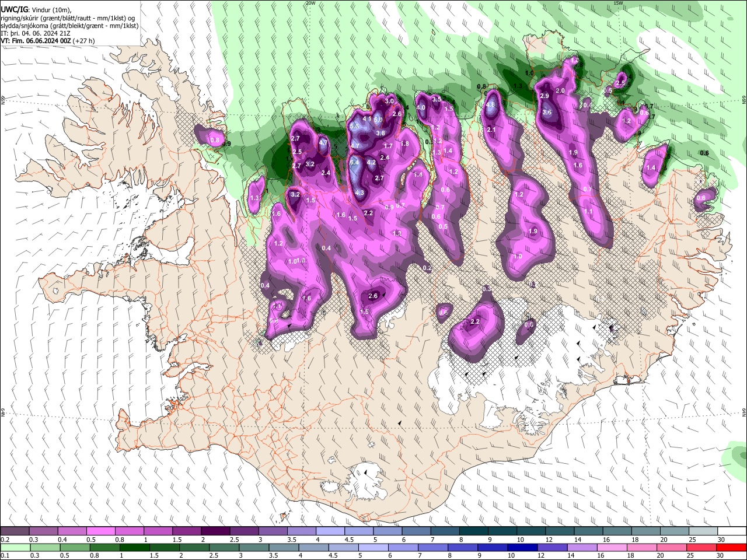The height and width of the screenshot is (560, 747).
Task: Select the darkest green swatch labeled 1 on the lower scale
Action: point(134,547)
